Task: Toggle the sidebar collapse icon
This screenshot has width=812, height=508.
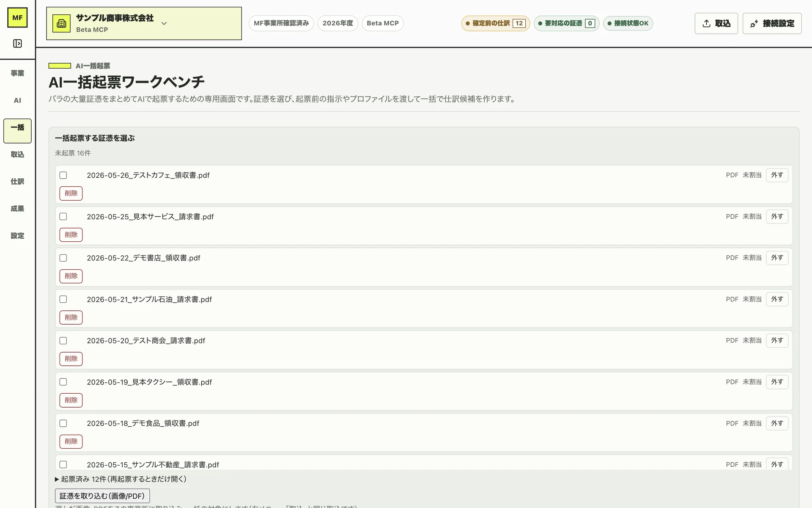Action: coord(17,44)
